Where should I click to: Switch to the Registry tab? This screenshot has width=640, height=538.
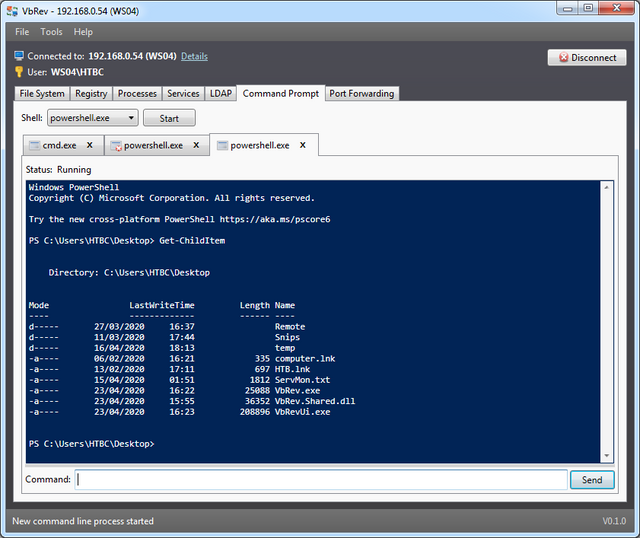tap(91, 93)
